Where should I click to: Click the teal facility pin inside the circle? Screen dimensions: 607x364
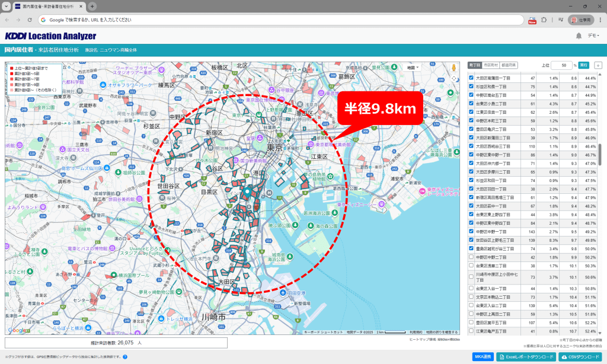point(247,191)
